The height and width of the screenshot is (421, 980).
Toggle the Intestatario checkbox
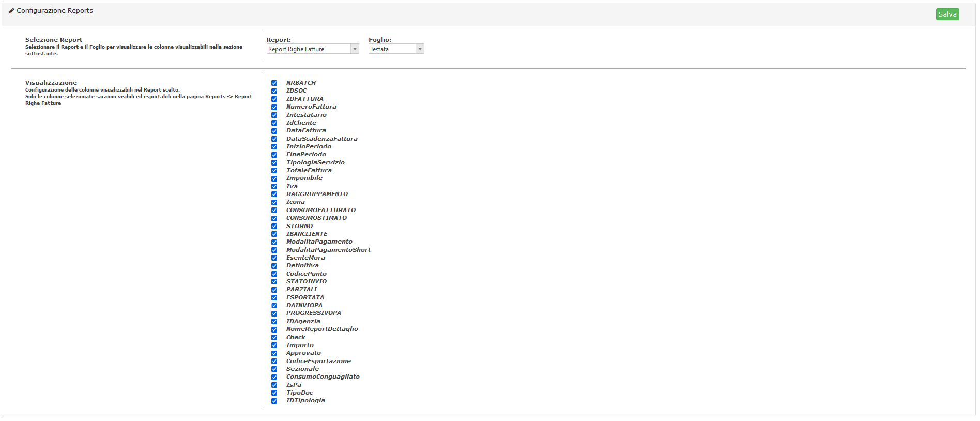pyautogui.click(x=274, y=115)
